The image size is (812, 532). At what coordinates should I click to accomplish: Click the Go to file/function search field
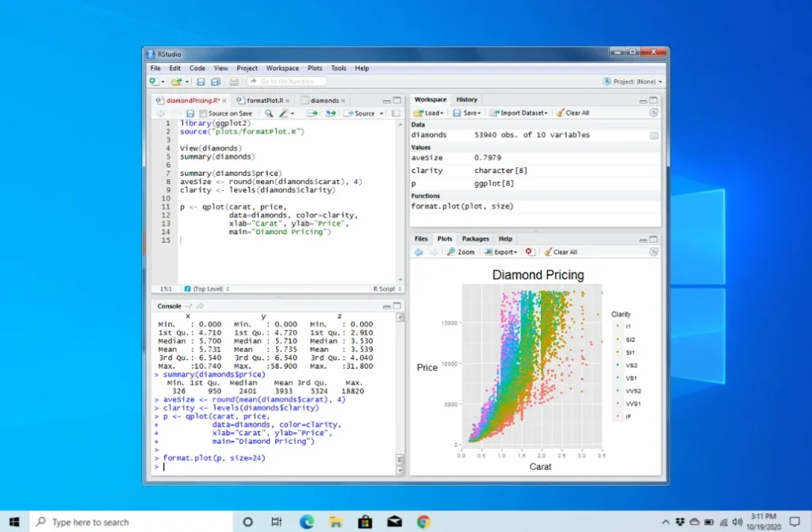click(286, 82)
